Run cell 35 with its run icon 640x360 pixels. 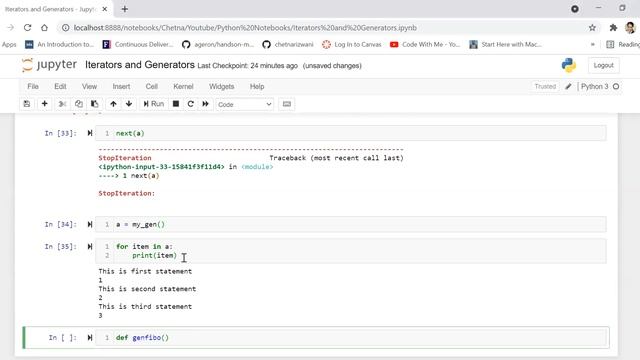pyautogui.click(x=90, y=247)
